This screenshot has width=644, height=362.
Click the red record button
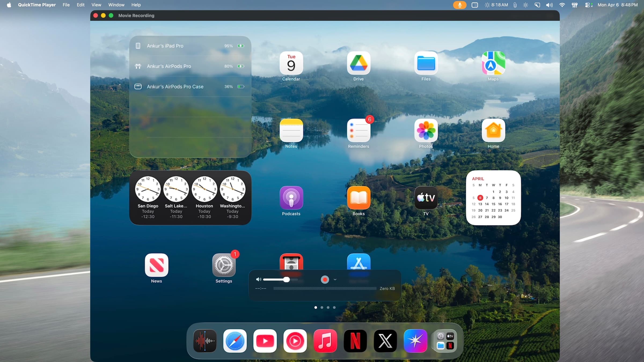[325, 280]
